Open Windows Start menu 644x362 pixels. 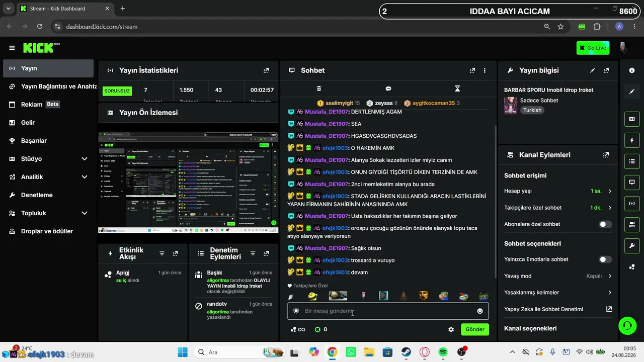pos(182,352)
